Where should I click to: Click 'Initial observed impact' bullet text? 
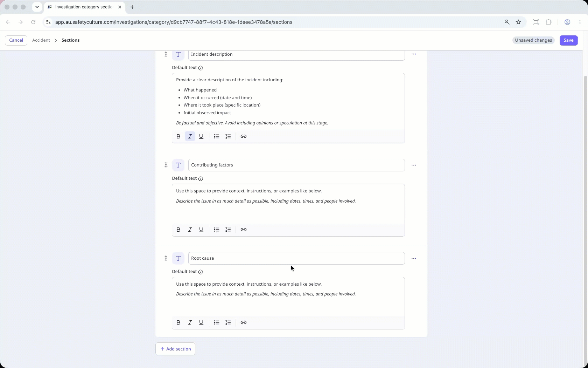click(x=207, y=113)
